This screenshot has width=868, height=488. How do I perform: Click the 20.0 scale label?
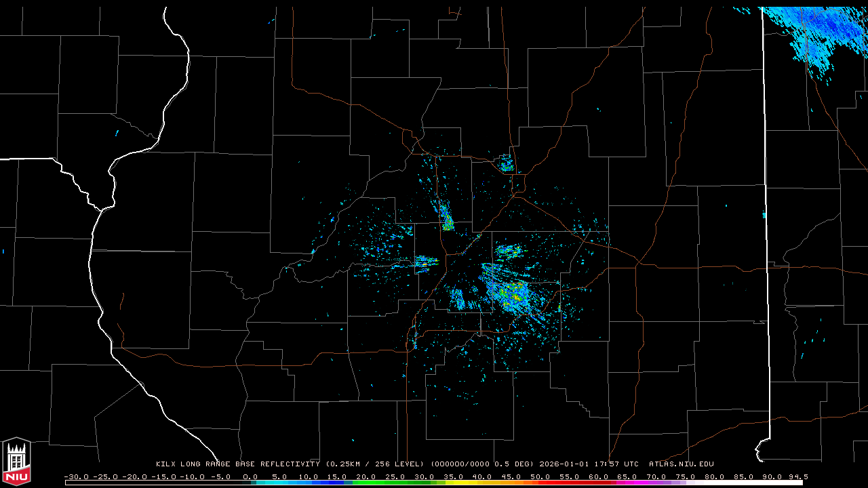pos(367,476)
